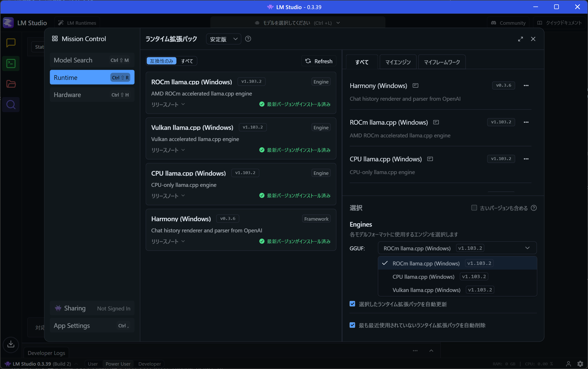Image resolution: width=588 pixels, height=369 pixels.
Task: Open the more options for Harmony (Windows)
Action: click(x=526, y=86)
